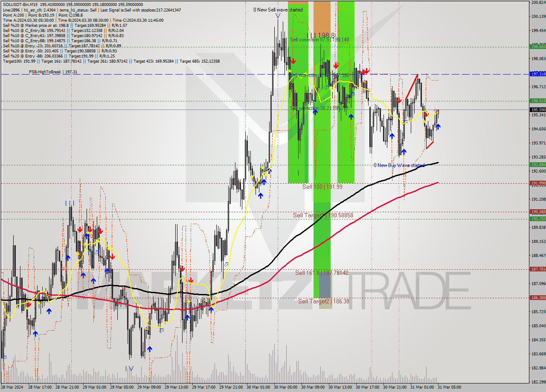
Task: Click the green 198.660 price tag
Action: [x=537, y=46]
